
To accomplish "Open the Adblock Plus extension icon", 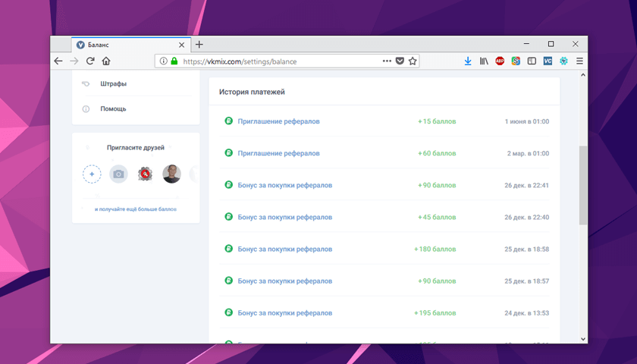I will pyautogui.click(x=500, y=61).
